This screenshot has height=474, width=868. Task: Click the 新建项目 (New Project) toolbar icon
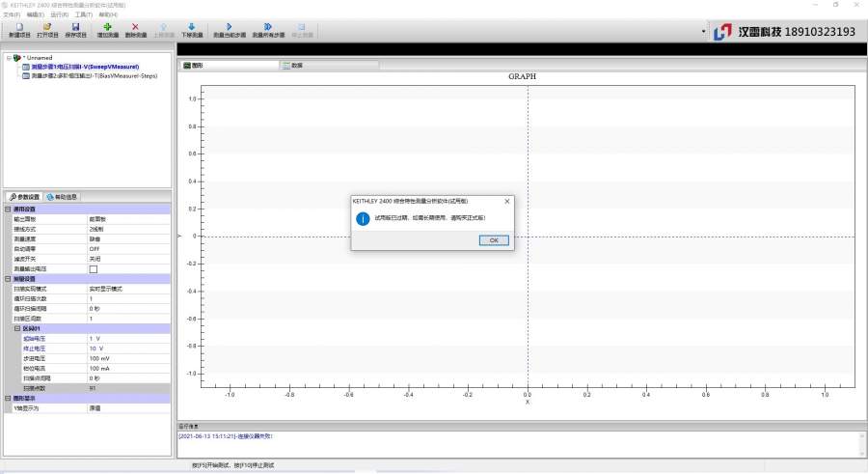(18, 28)
